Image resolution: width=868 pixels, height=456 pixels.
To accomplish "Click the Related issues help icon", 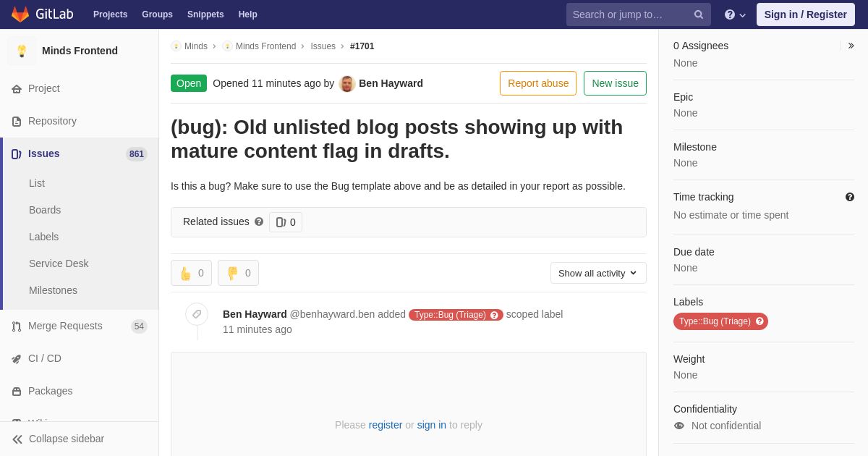I will tap(259, 221).
